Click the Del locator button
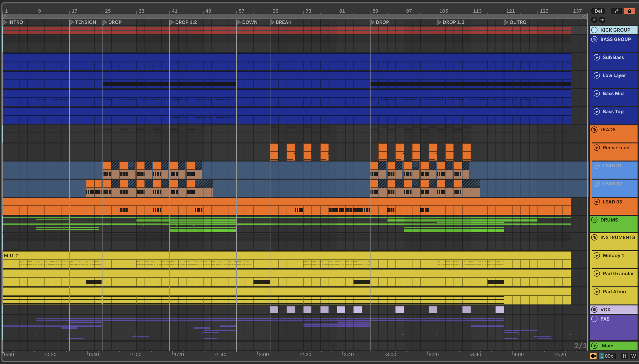Screen dimensions: 639x364 598,11
